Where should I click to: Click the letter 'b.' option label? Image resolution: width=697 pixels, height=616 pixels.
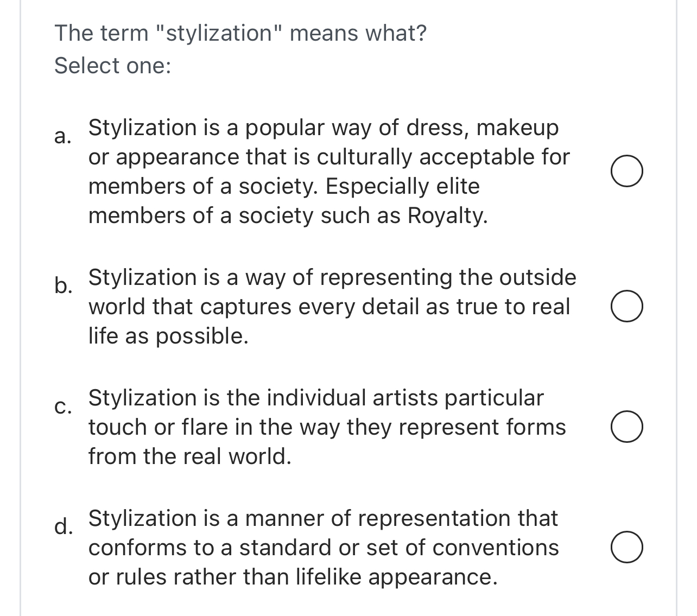click(62, 285)
